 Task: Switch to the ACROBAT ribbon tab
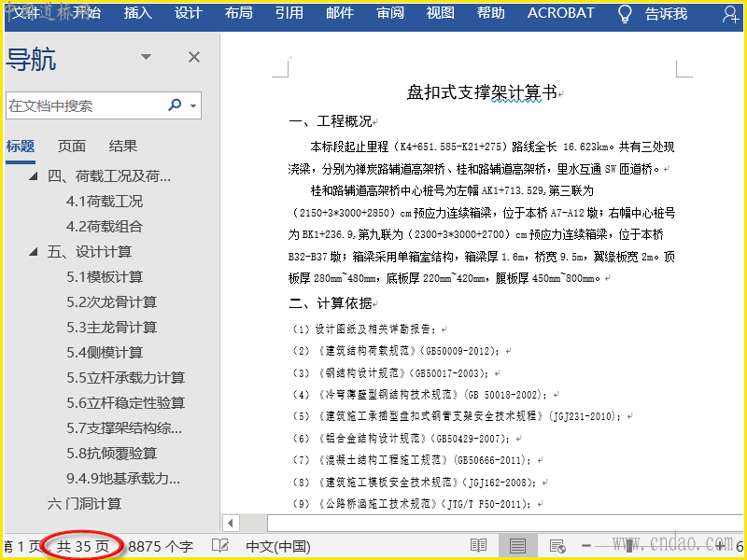click(x=561, y=13)
